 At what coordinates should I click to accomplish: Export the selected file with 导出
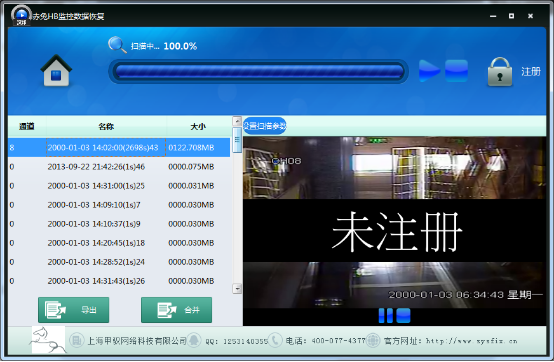pyautogui.click(x=73, y=310)
